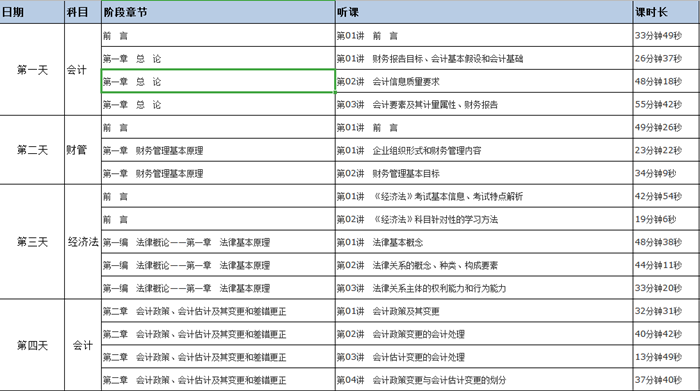
Task: Select 第一章 财务管理基本原理 in the 34分钟9秒 row
Action: pyautogui.click(x=218, y=173)
